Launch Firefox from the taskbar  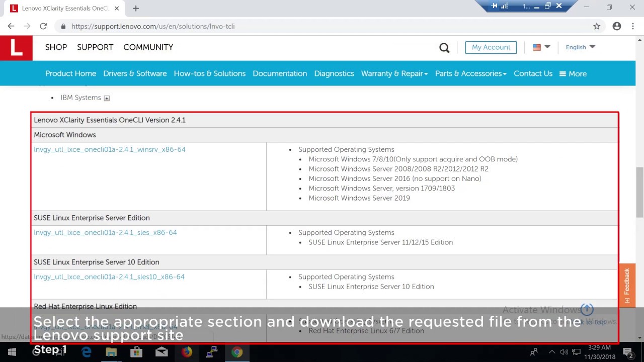tap(187, 352)
